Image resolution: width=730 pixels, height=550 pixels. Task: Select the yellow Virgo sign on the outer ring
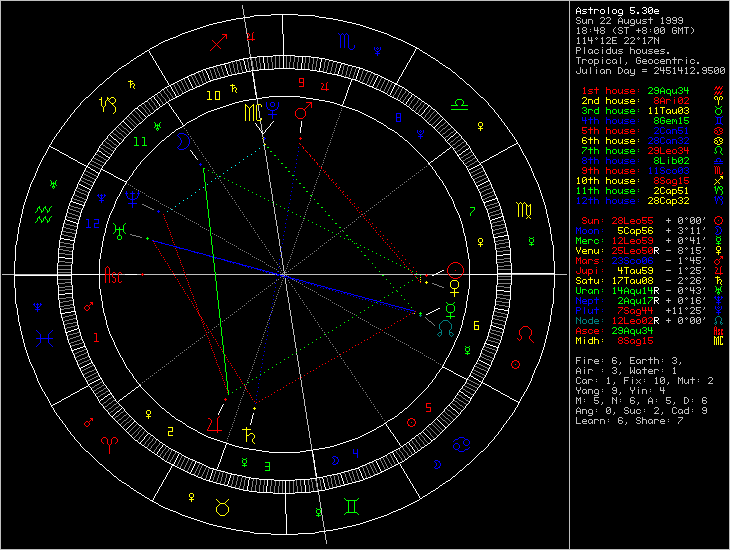(x=522, y=213)
